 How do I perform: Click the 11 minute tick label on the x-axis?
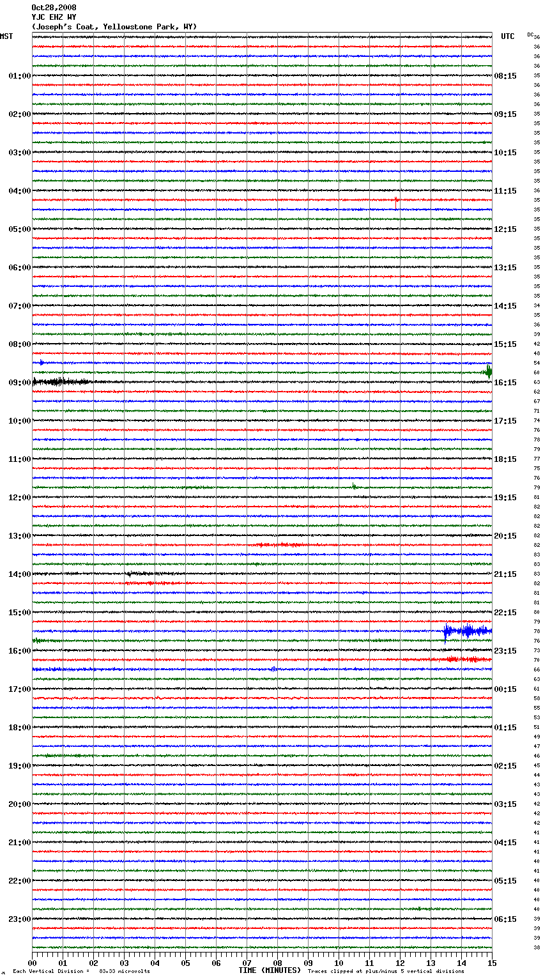point(369,963)
